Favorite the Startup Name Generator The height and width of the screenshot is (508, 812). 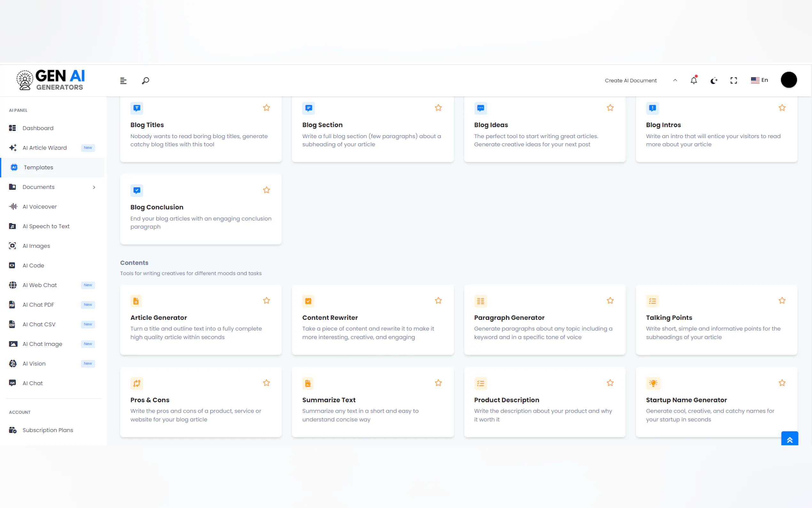coord(782,383)
